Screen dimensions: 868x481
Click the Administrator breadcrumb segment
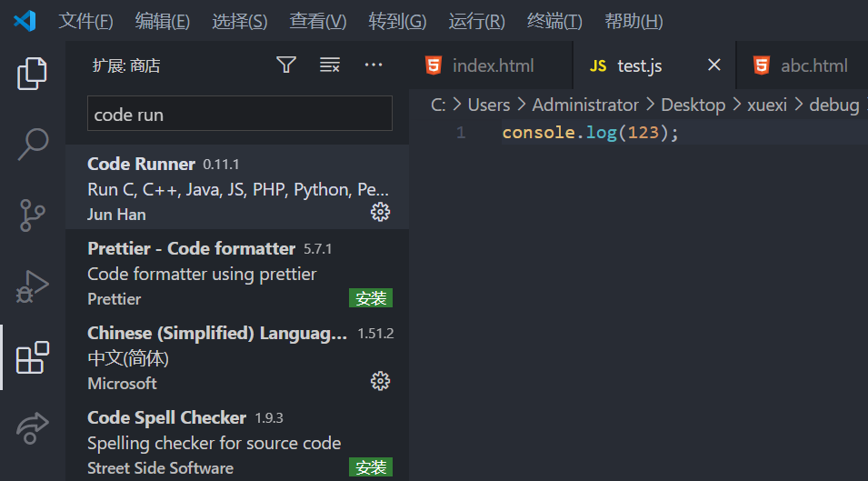585,105
